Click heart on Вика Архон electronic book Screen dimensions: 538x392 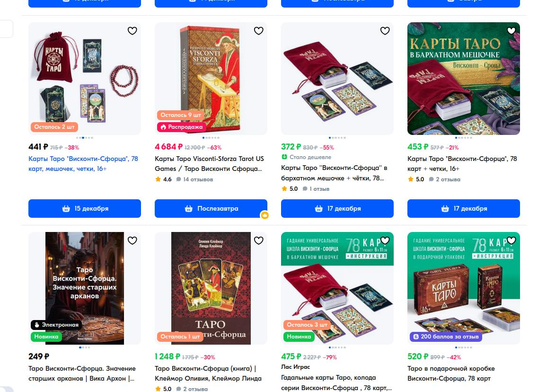tap(132, 241)
